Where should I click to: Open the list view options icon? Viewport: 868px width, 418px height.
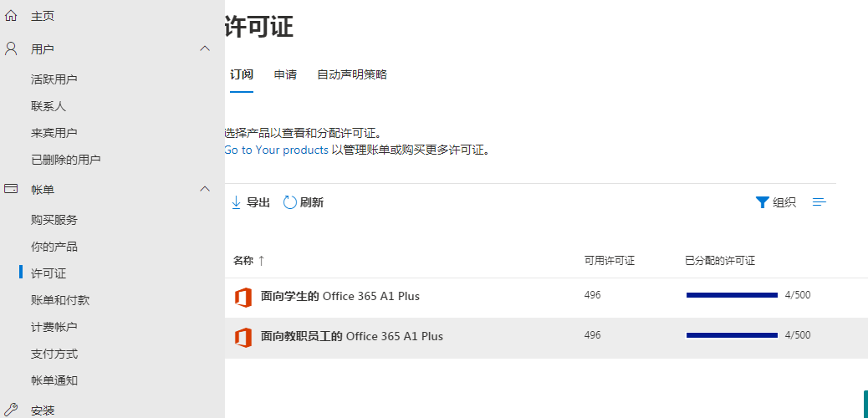click(x=819, y=202)
